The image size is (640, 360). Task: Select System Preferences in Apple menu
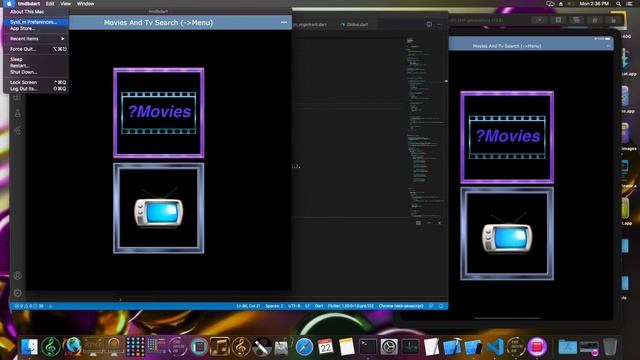tap(36, 22)
